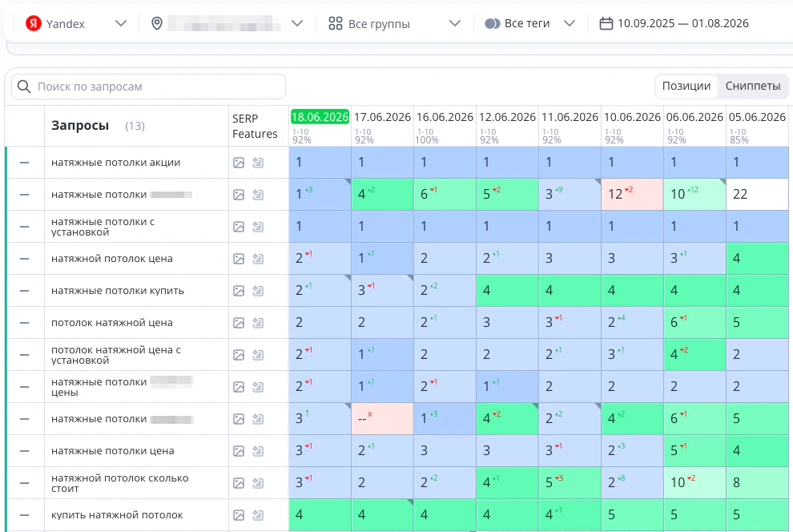
Task: Expand the Все группы dropdown chevron
Action: pos(455,23)
